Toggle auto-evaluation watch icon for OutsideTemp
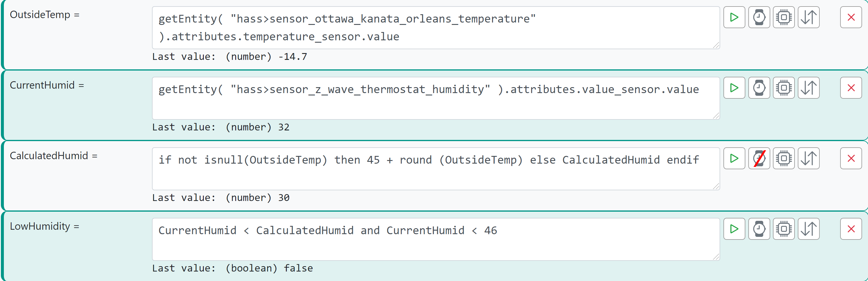The height and width of the screenshot is (281, 868). (759, 17)
